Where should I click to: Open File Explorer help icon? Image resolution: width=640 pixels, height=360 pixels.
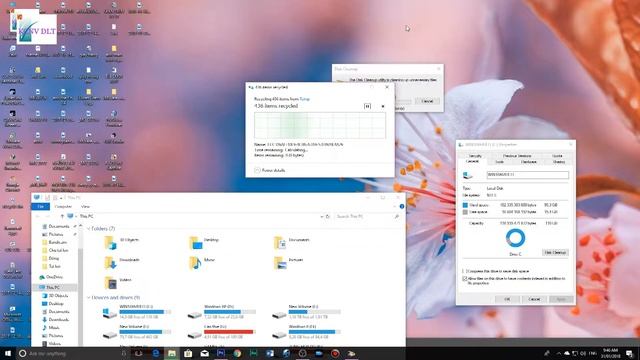(402, 207)
